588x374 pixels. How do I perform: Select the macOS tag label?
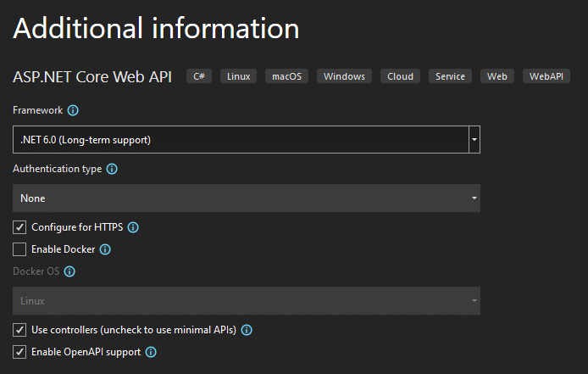click(286, 76)
